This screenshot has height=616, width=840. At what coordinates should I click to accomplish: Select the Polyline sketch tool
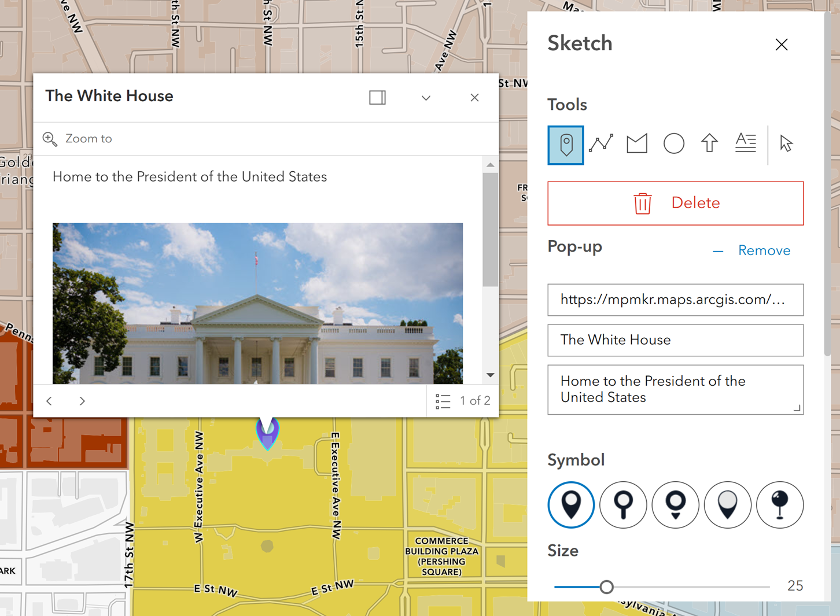tap(601, 143)
